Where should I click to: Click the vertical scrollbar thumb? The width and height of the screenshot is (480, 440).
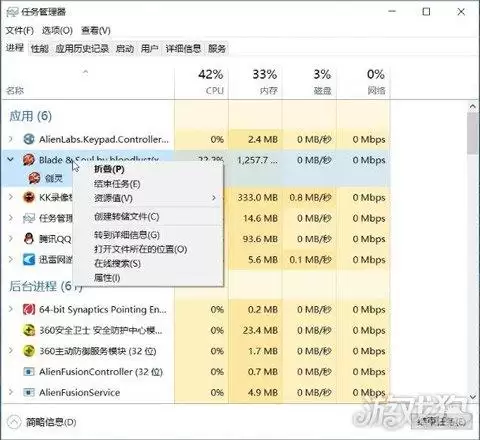(x=473, y=133)
